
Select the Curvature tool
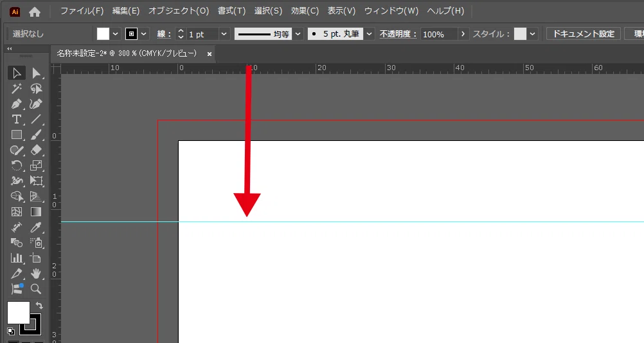tap(36, 104)
